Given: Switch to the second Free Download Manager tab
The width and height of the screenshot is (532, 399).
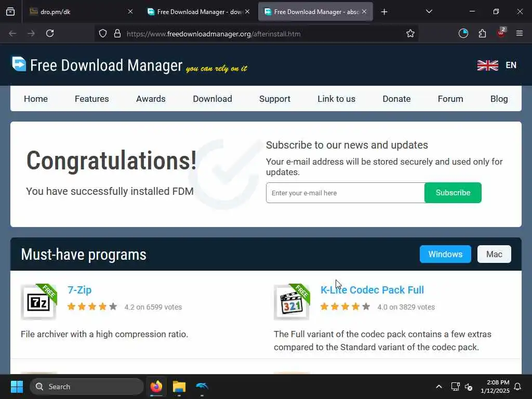Looking at the screenshot, I should [198, 11].
